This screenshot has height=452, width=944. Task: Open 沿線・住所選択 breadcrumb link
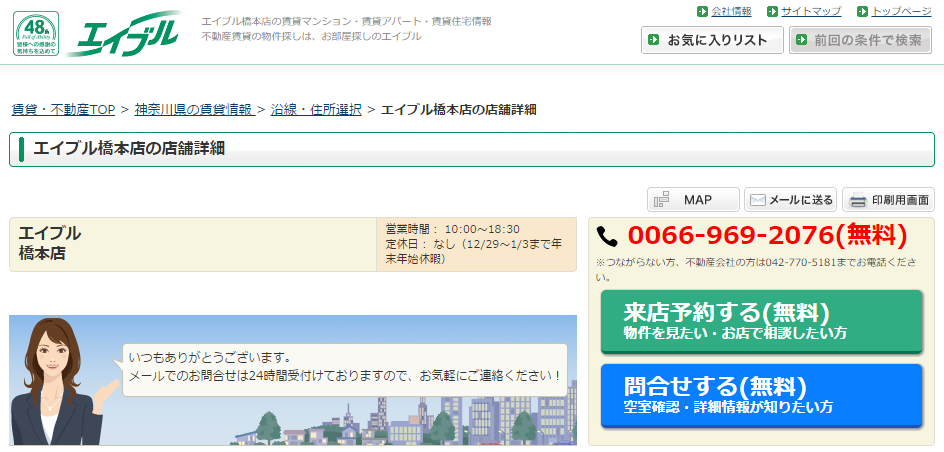[x=316, y=110]
